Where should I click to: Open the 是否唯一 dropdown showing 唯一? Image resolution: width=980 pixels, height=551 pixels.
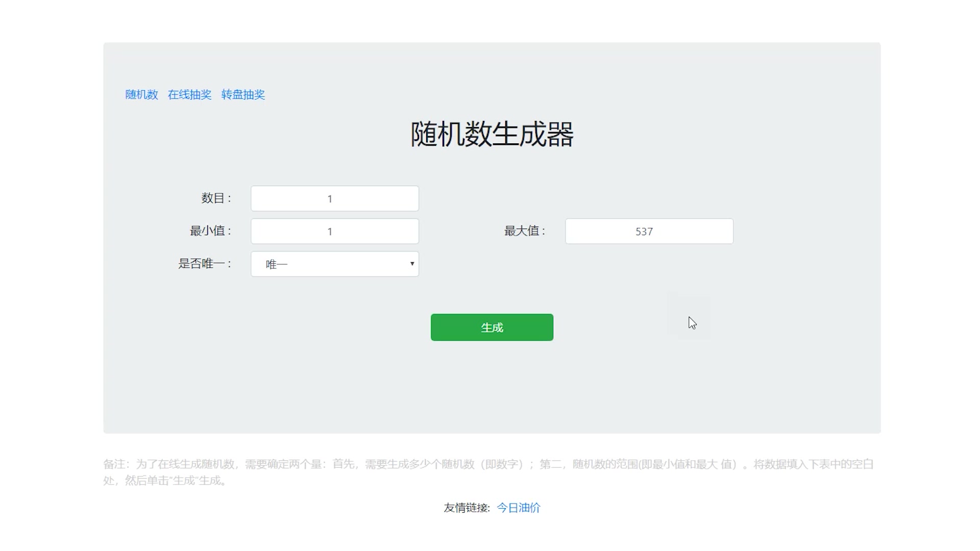334,264
